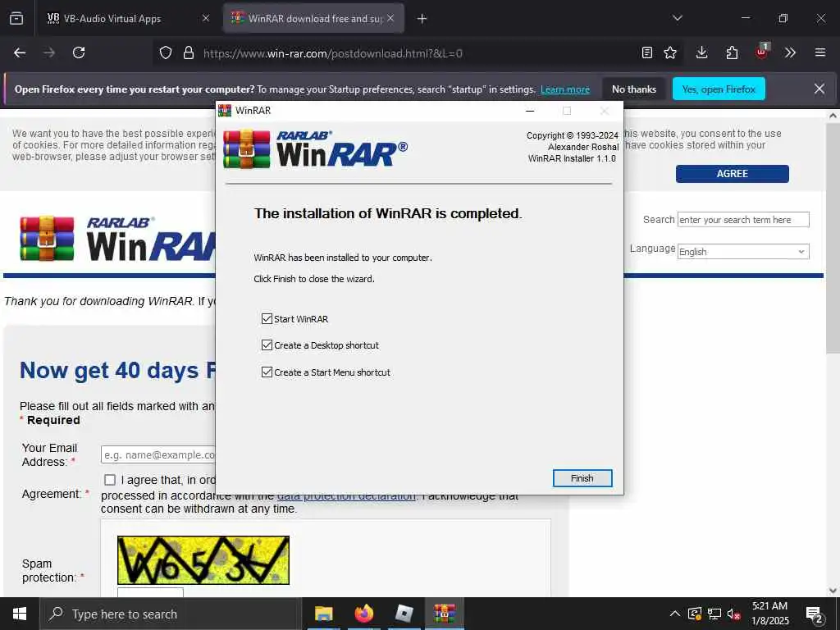Click the padlock site information icon
The image size is (840, 630).
pos(188,52)
